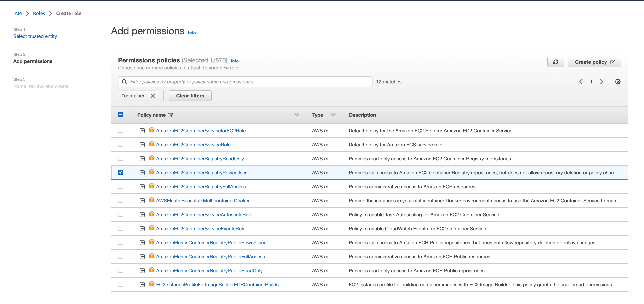Click the search magnifier icon in filter box
This screenshot has height=304, width=644.
124,82
